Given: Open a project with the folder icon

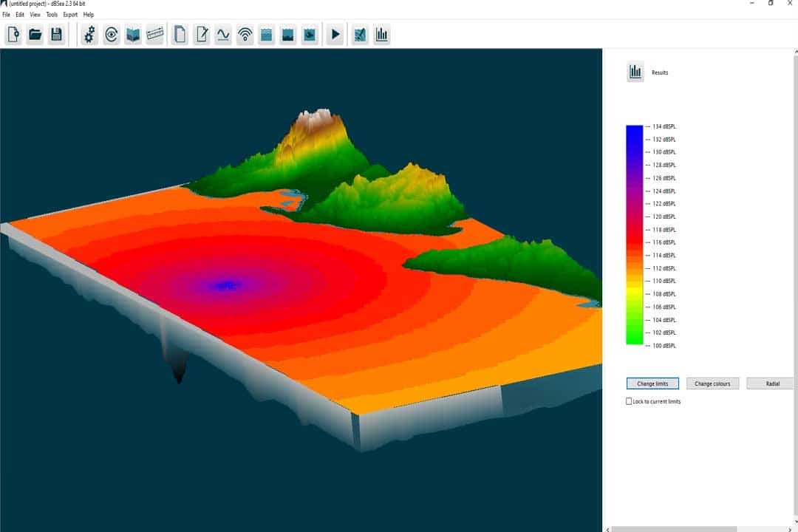Looking at the screenshot, I should click(35, 34).
